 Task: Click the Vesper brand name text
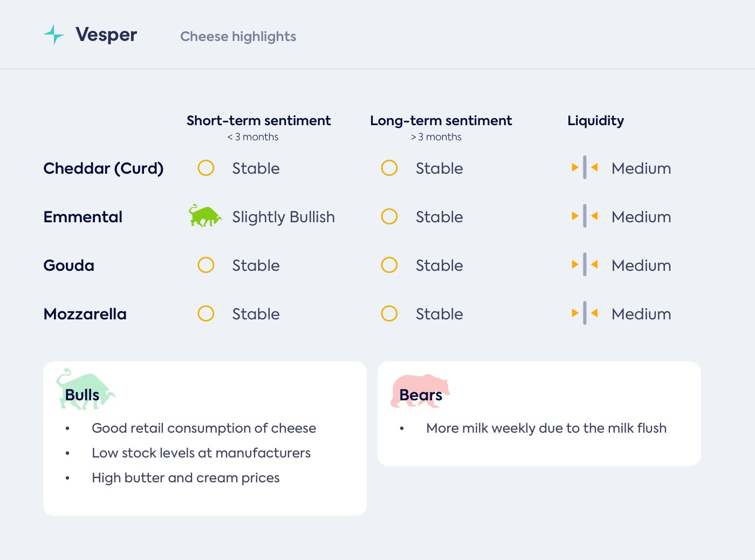pyautogui.click(x=106, y=35)
